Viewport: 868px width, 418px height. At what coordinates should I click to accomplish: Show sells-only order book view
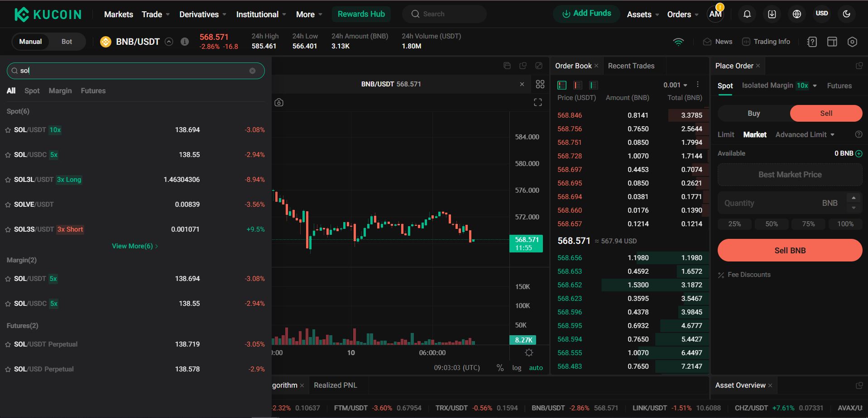[578, 85]
